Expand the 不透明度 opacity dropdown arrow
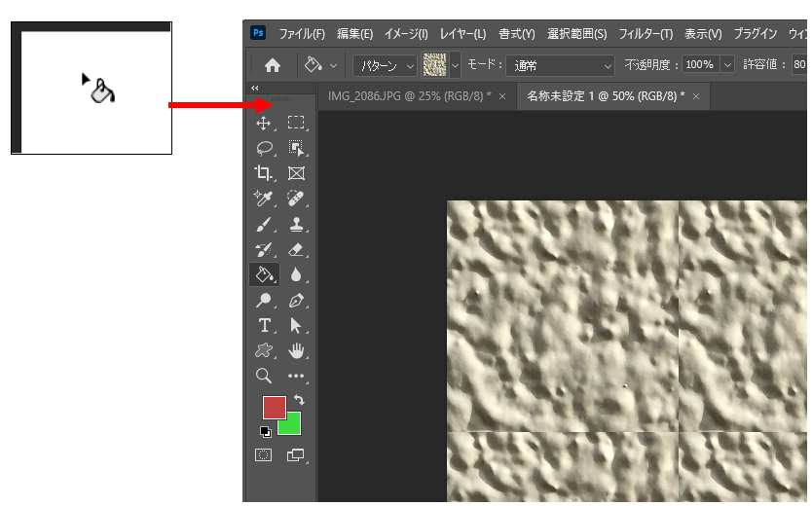 (x=727, y=65)
